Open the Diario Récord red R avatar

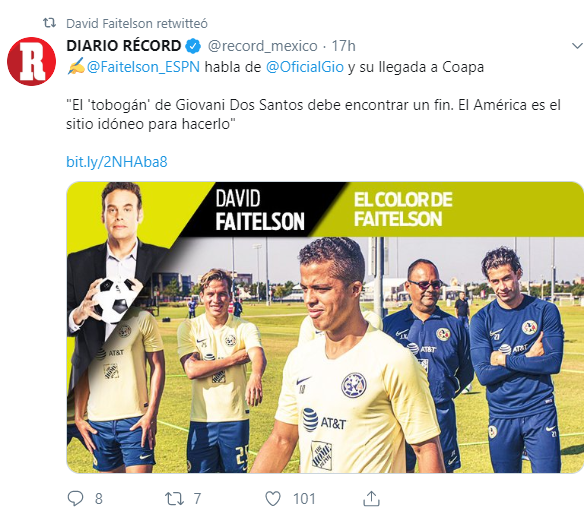pyautogui.click(x=32, y=61)
